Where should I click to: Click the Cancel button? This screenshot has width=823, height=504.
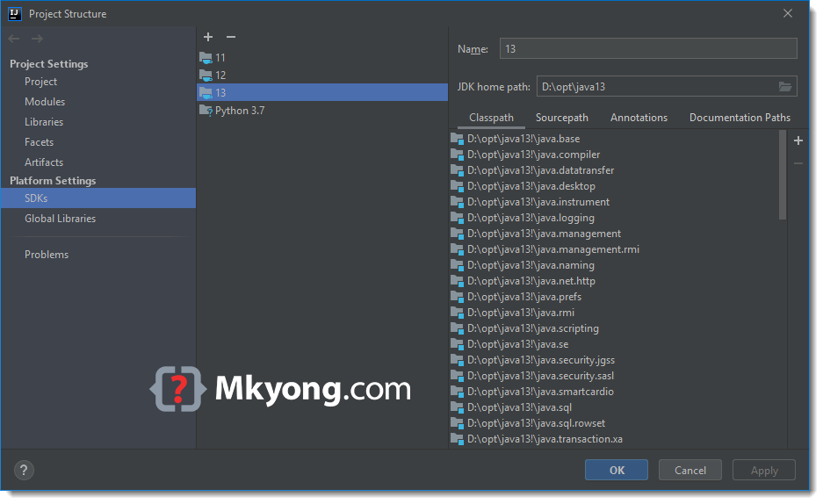point(690,470)
